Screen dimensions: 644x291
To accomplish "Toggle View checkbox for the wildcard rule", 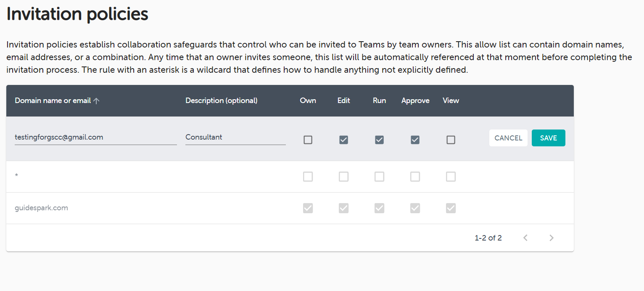I will point(451,177).
